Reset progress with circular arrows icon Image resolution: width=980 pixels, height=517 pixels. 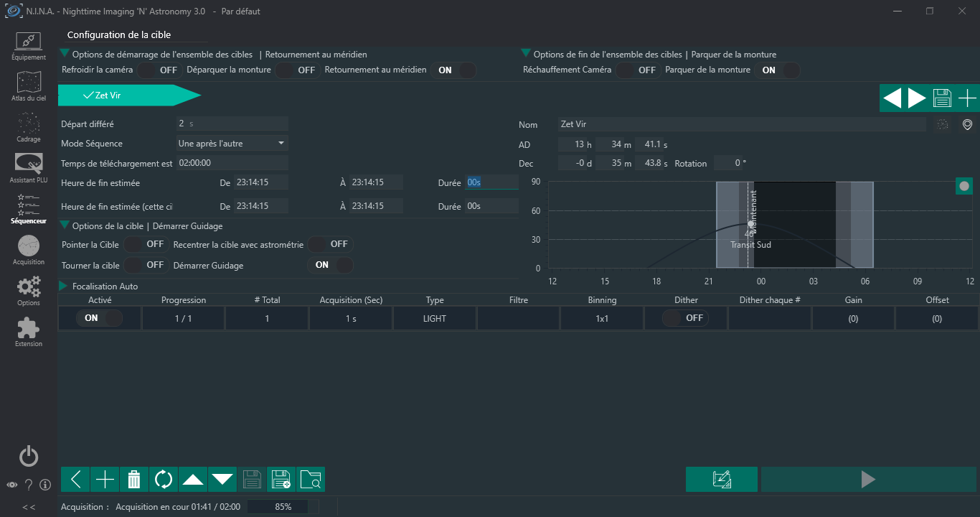click(x=164, y=479)
